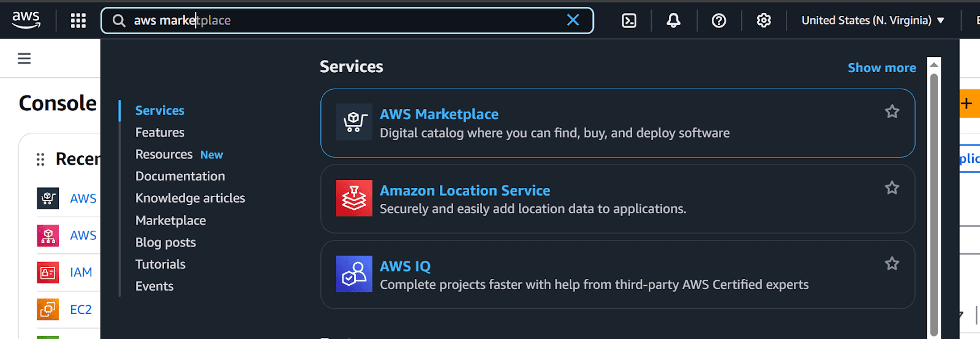Open the CloudShell terminal icon

coord(629,21)
